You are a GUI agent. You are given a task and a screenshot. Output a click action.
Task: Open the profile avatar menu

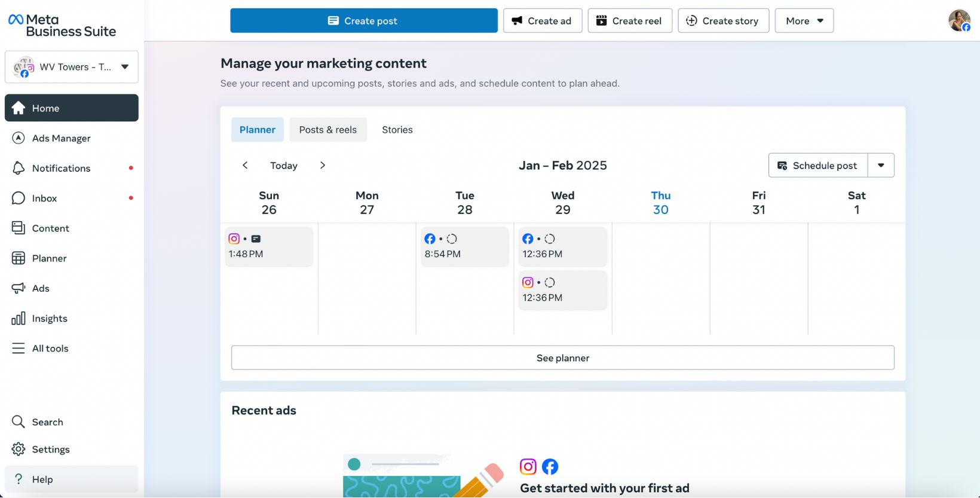point(959,21)
